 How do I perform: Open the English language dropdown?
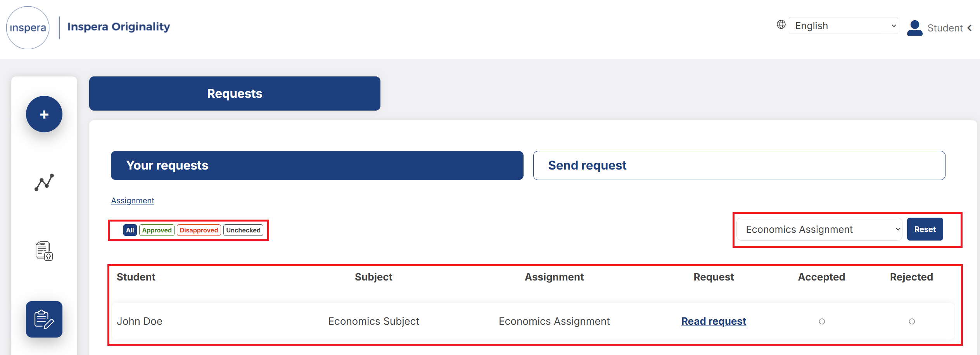[843, 26]
